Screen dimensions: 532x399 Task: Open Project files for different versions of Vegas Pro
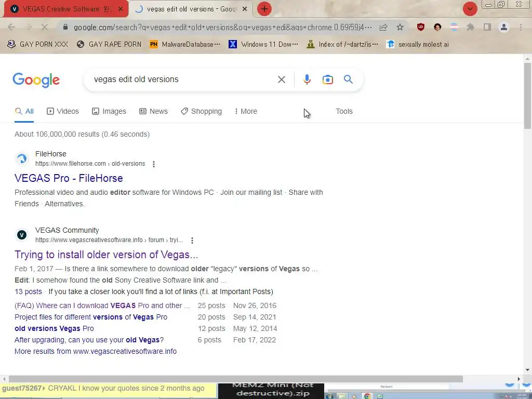tap(91, 317)
